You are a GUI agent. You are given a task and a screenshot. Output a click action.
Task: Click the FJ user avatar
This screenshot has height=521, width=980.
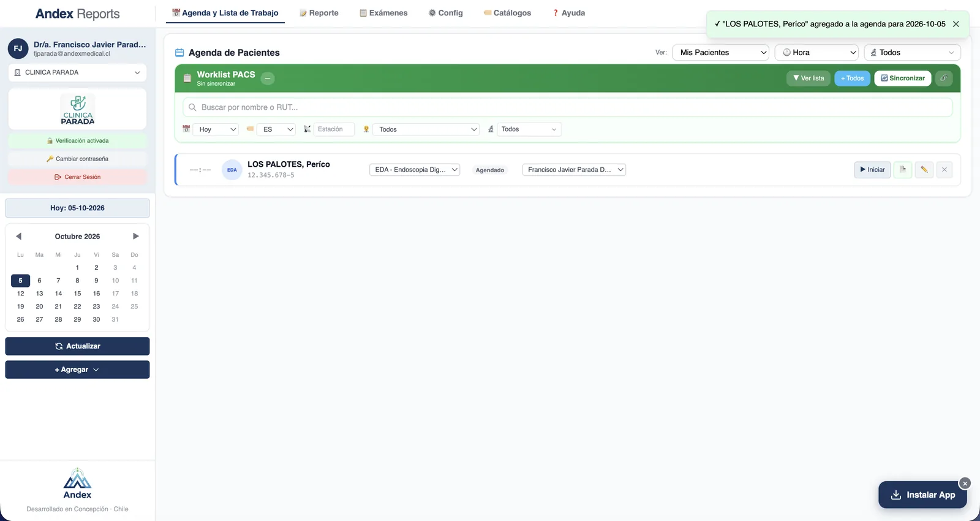coord(18,48)
